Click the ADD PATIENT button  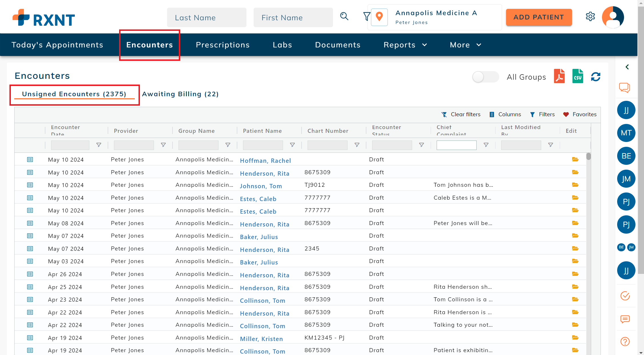tap(539, 17)
